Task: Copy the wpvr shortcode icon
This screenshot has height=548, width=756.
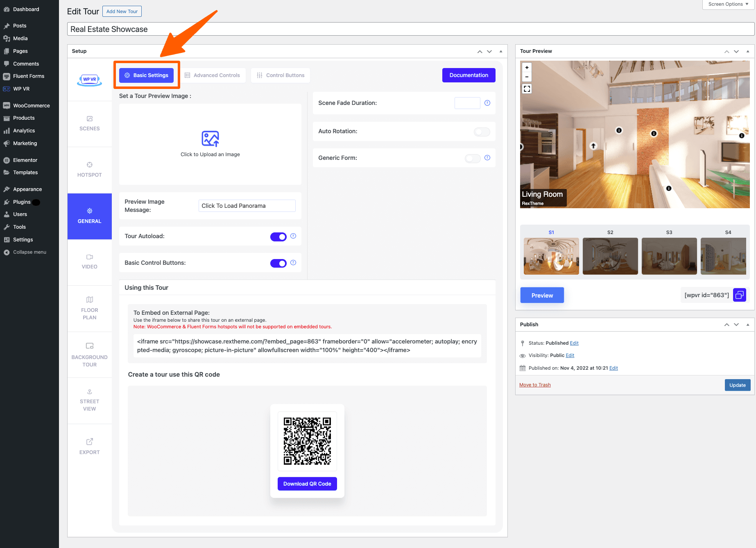Action: click(x=740, y=295)
